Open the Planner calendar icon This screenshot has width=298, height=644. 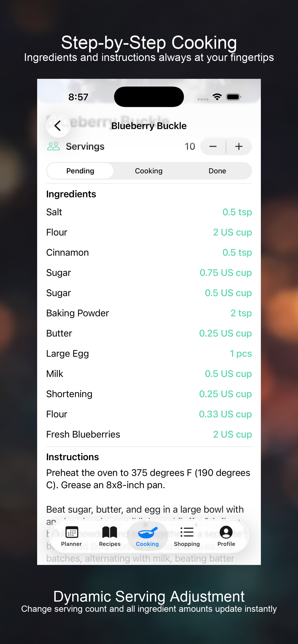coord(71,532)
